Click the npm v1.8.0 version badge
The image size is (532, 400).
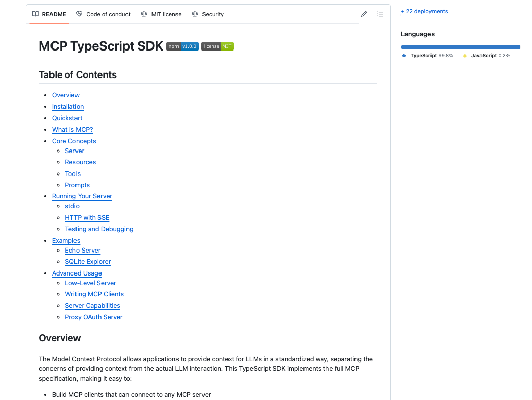point(182,46)
